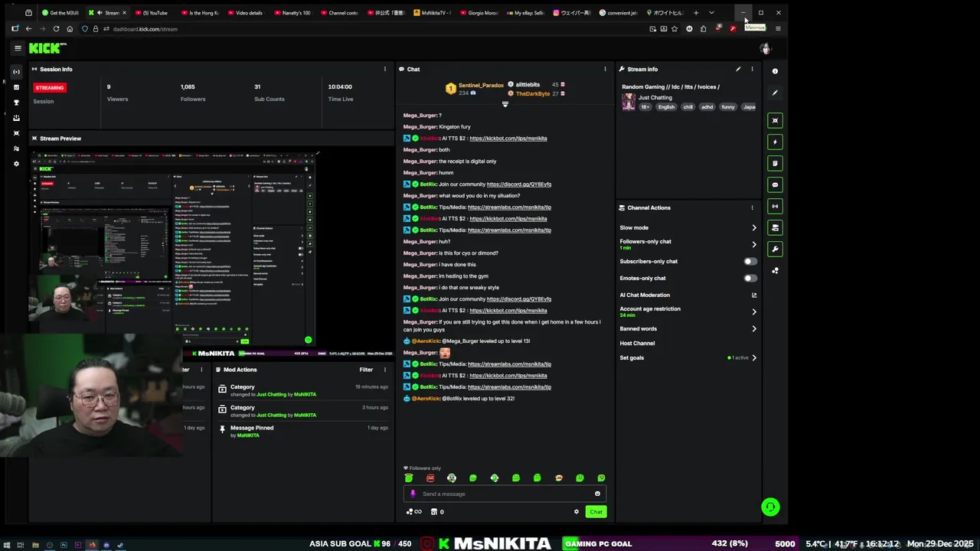The height and width of the screenshot is (551, 980).
Task: Toggle the broadcast signal widget icon
Action: point(775,206)
